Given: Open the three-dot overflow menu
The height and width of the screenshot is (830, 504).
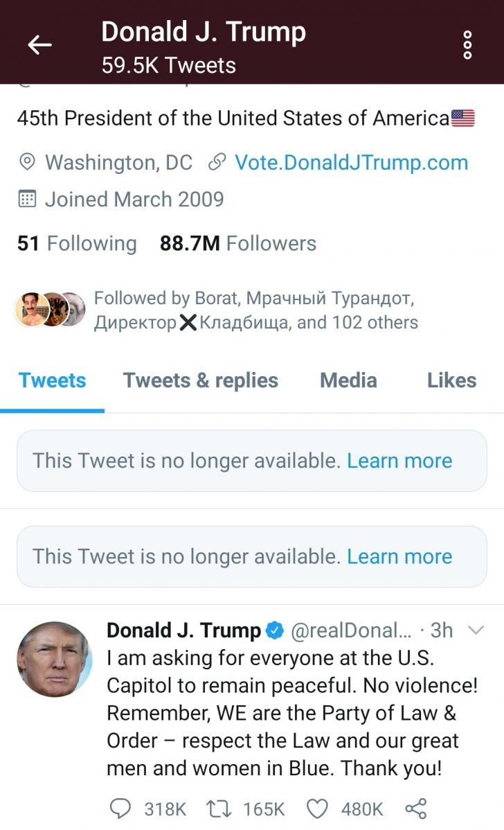Looking at the screenshot, I should click(468, 45).
